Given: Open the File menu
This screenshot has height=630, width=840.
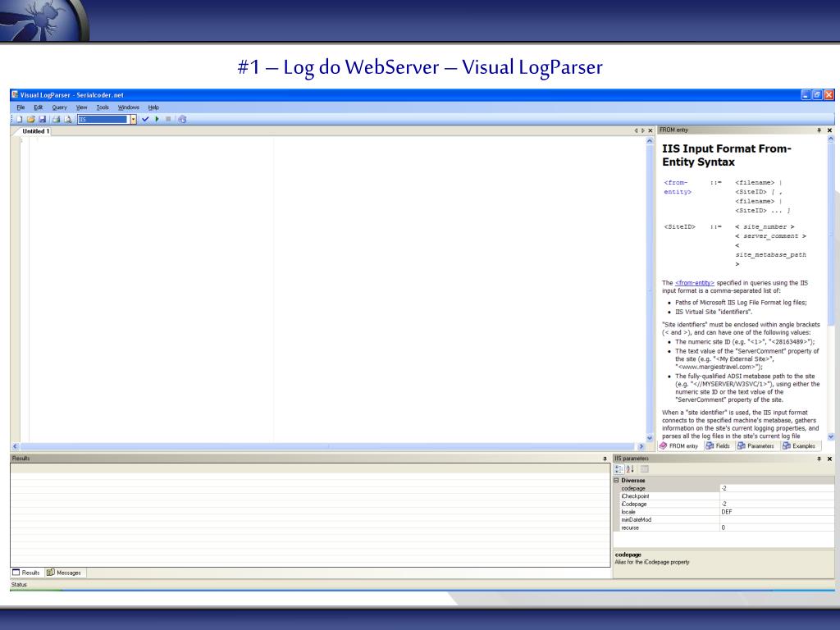Looking at the screenshot, I should tap(21, 107).
